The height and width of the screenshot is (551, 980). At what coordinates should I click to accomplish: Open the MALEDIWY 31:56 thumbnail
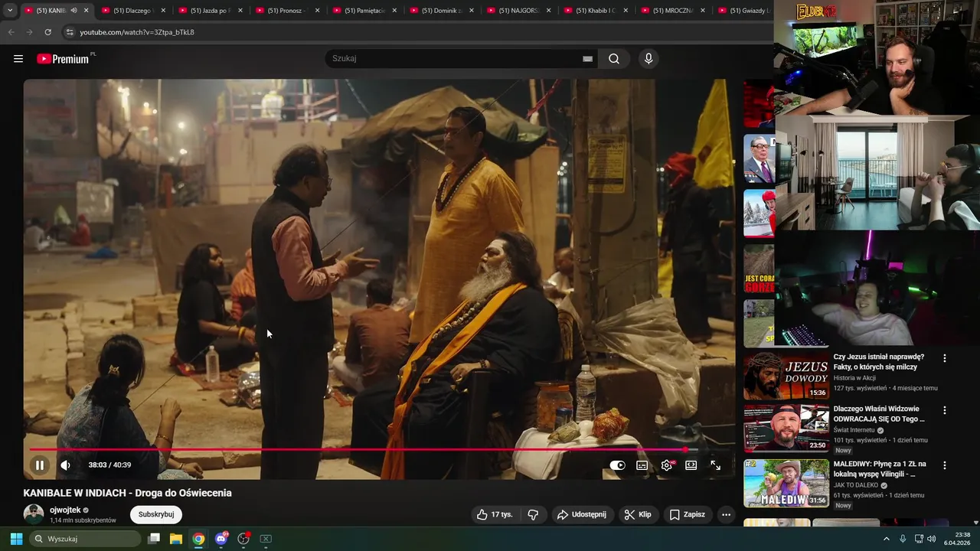click(786, 483)
